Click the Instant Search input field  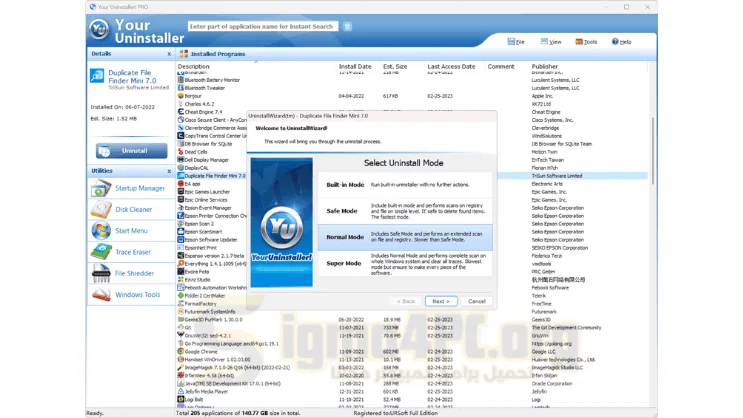tap(263, 27)
